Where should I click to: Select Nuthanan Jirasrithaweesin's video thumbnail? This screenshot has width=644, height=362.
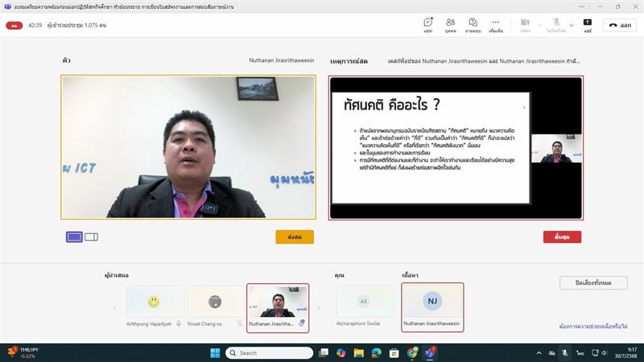(277, 306)
